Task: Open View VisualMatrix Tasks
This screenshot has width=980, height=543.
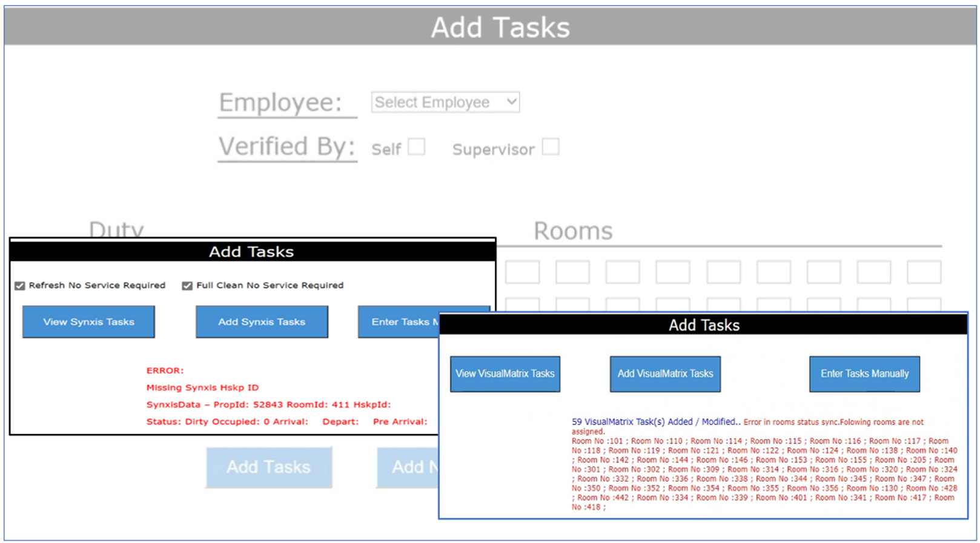Action: (505, 374)
